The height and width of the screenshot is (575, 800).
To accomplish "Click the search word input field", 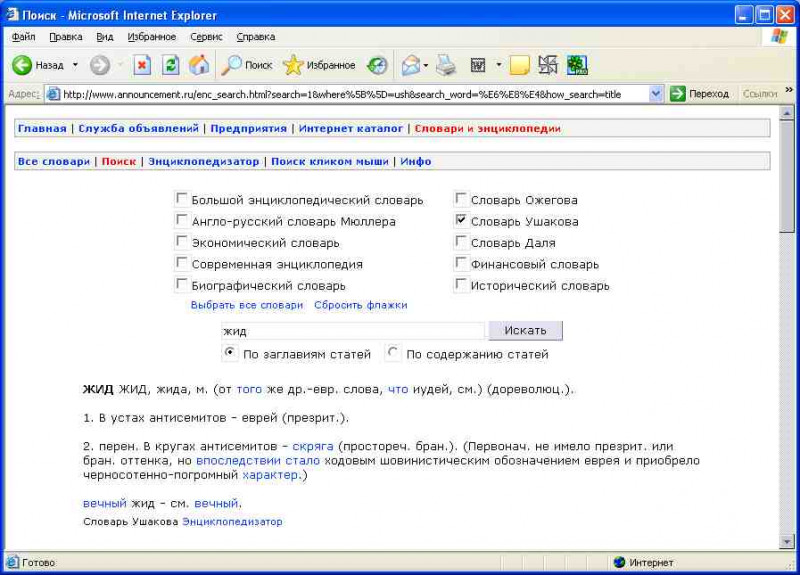I will [353, 331].
